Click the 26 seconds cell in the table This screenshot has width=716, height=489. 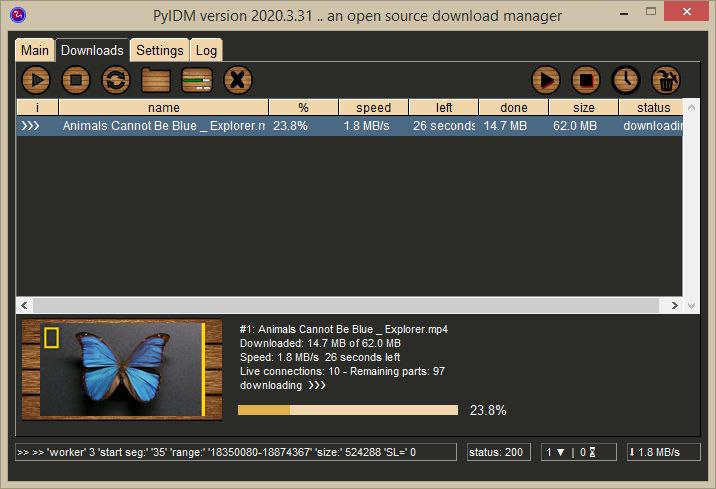click(x=444, y=126)
